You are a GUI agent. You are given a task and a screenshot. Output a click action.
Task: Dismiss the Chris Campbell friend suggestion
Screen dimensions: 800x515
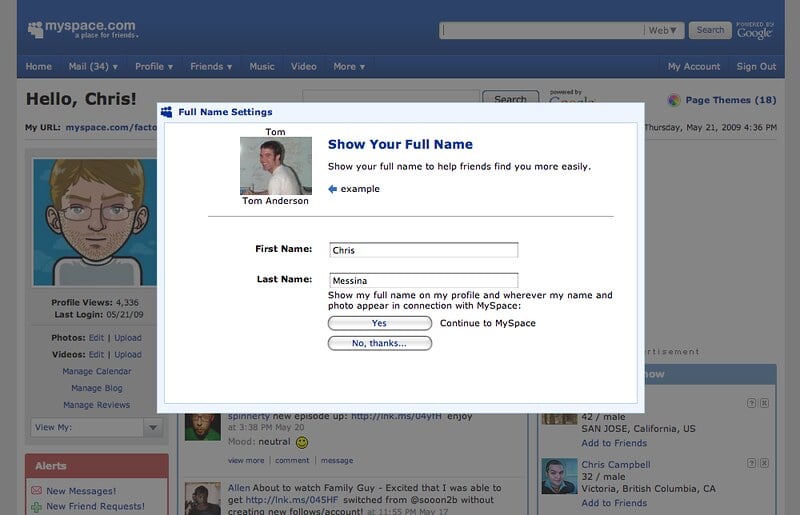pos(764,463)
